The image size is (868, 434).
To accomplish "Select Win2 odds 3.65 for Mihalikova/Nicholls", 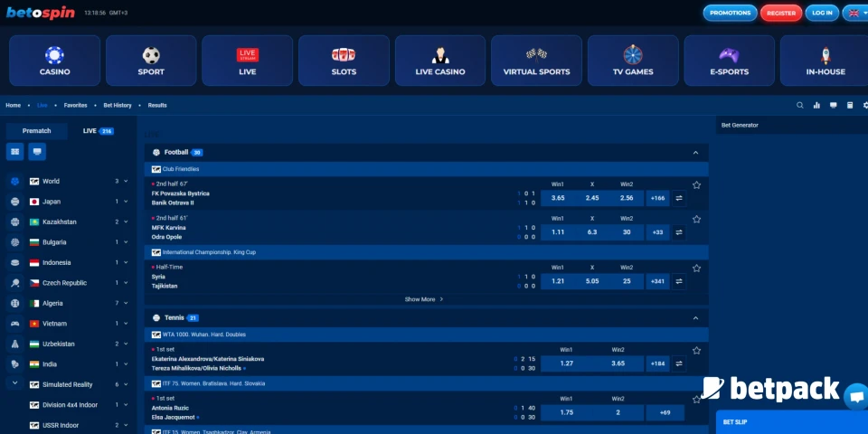I will (618, 363).
